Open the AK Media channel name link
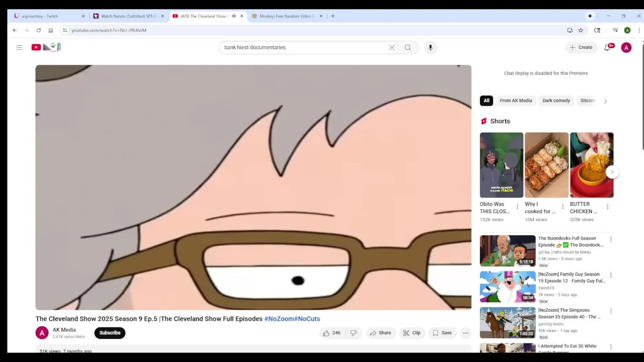 coord(64,330)
